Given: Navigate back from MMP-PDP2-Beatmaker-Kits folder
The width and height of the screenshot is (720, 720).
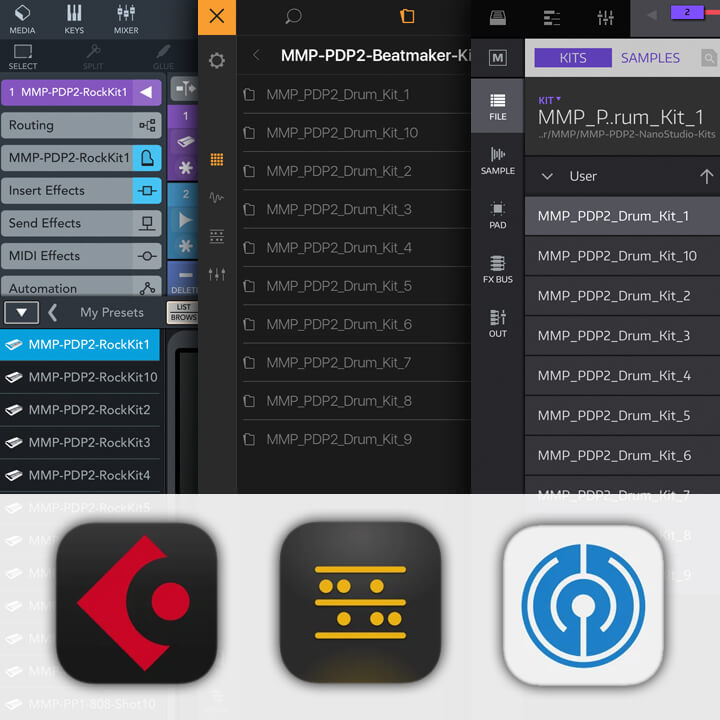Looking at the screenshot, I should 256,56.
